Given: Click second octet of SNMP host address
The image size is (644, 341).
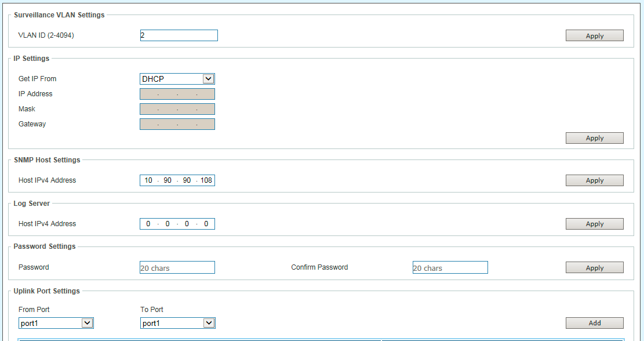Looking at the screenshot, I should [168, 180].
